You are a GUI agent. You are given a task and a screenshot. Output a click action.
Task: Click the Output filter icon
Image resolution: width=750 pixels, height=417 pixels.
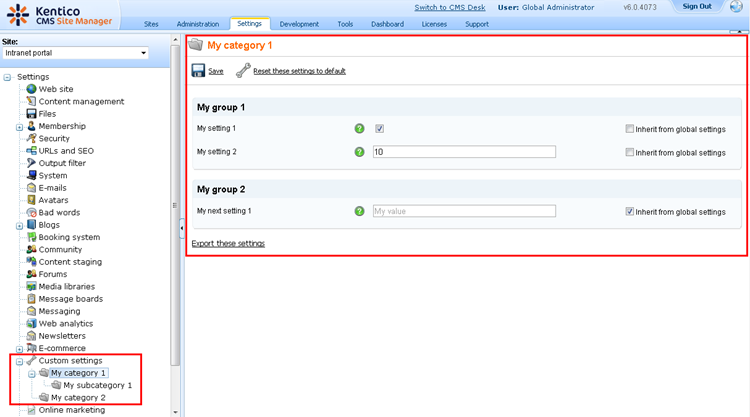[x=32, y=163]
